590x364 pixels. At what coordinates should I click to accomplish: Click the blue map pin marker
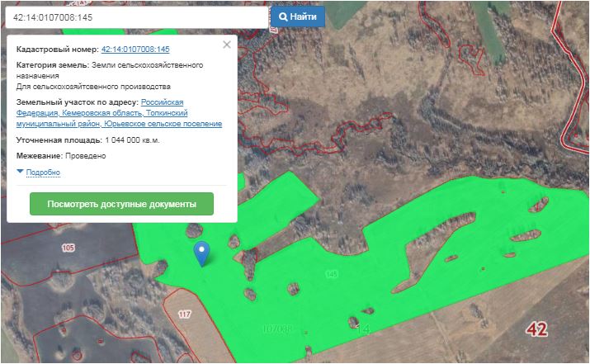(201, 252)
